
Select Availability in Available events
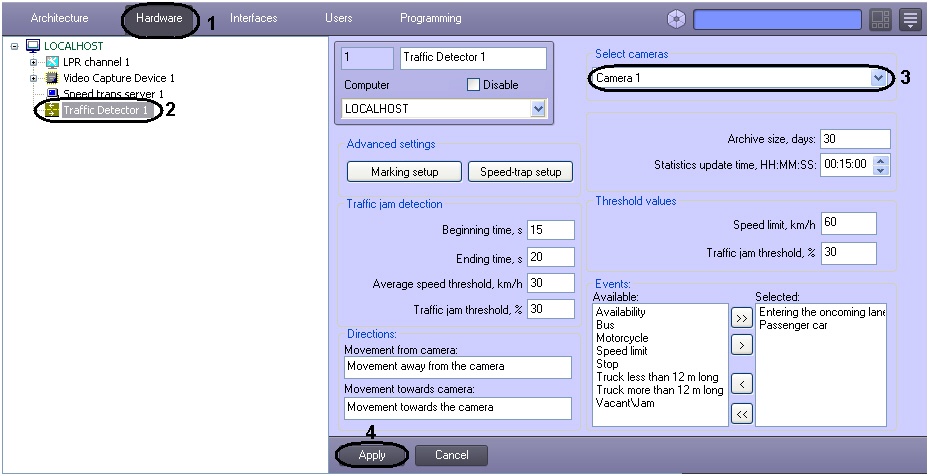(x=620, y=312)
